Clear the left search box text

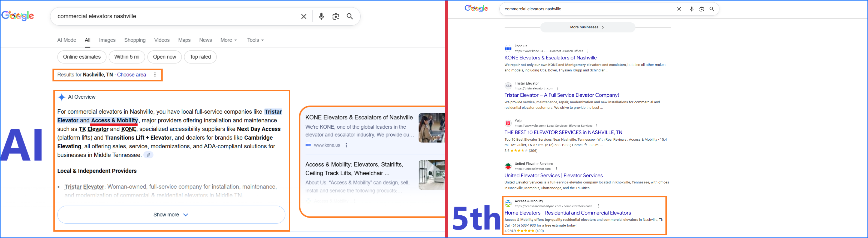304,17
